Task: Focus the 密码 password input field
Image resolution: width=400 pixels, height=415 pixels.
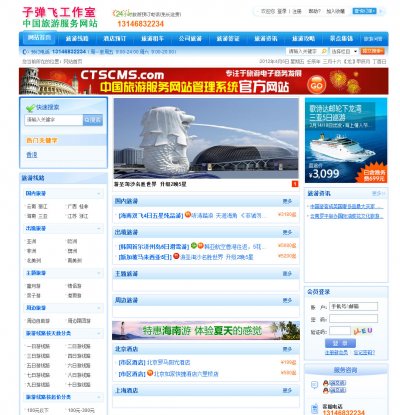Action: (353, 319)
